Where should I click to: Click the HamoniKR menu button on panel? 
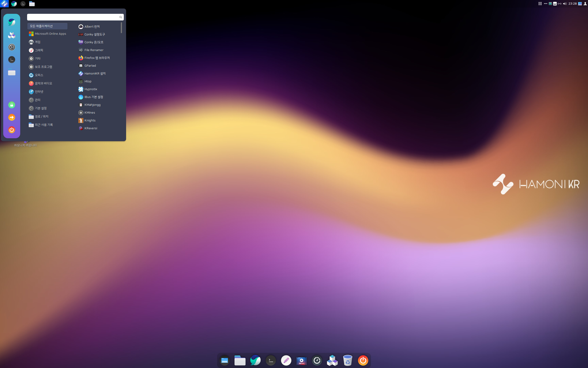(4, 4)
